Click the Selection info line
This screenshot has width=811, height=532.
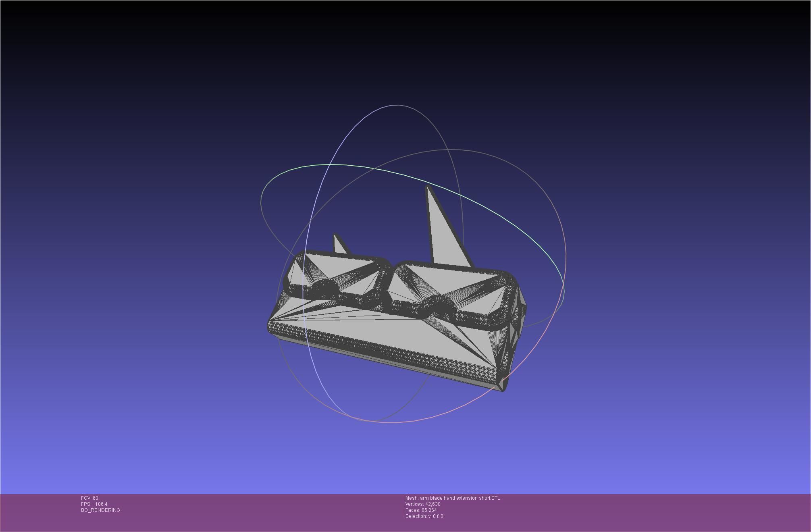pos(424,516)
